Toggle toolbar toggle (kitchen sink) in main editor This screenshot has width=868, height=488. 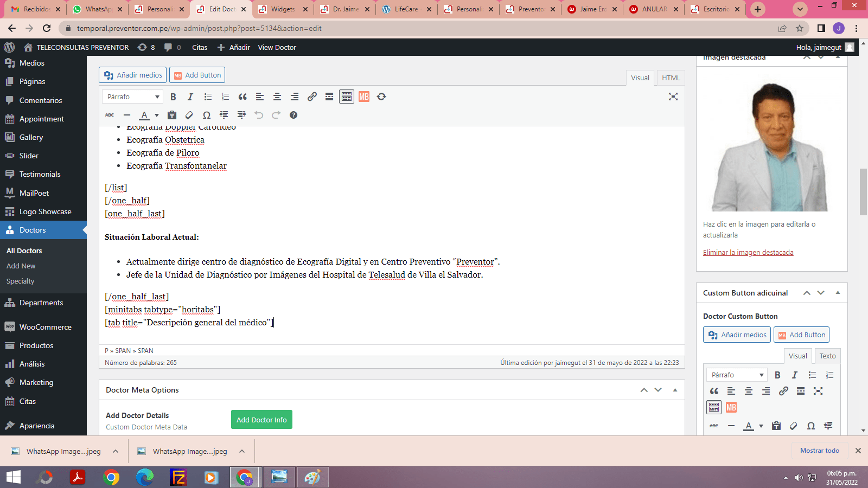[x=347, y=97]
